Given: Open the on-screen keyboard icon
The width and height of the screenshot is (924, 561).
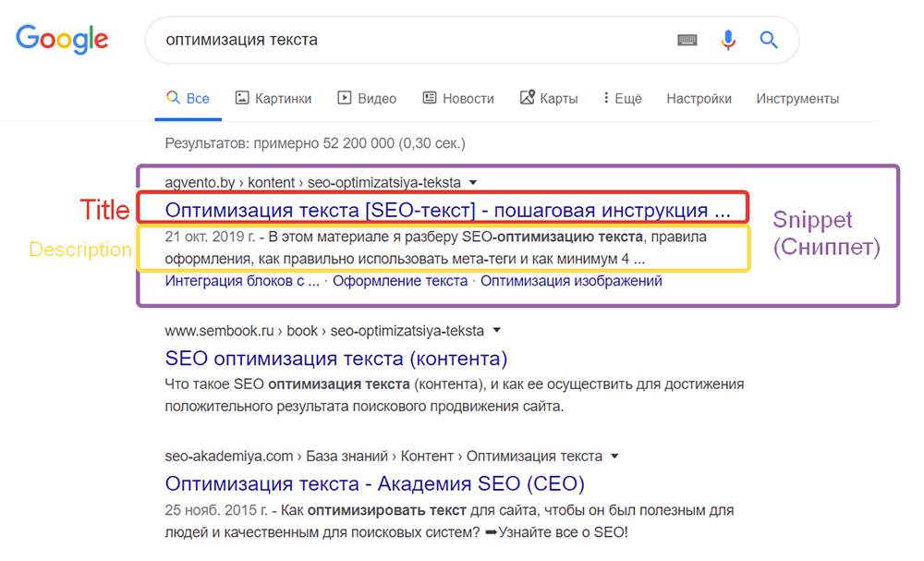Looking at the screenshot, I should [x=687, y=40].
